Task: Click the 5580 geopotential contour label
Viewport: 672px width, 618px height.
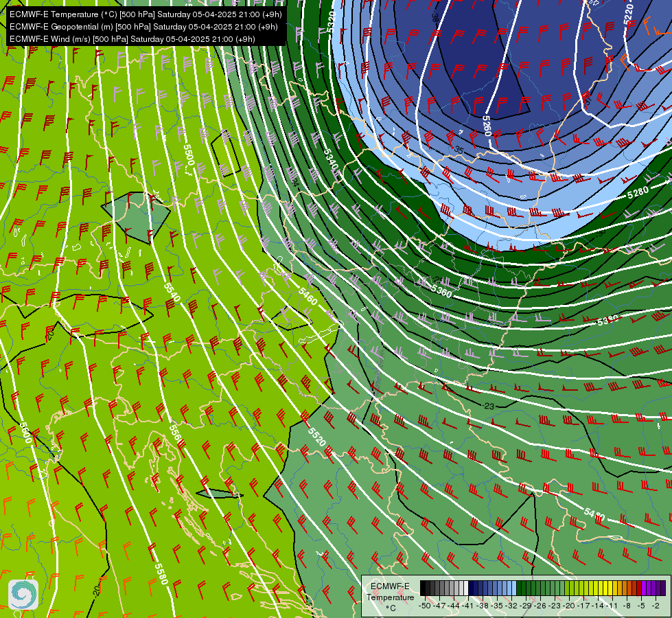Action: [161, 574]
